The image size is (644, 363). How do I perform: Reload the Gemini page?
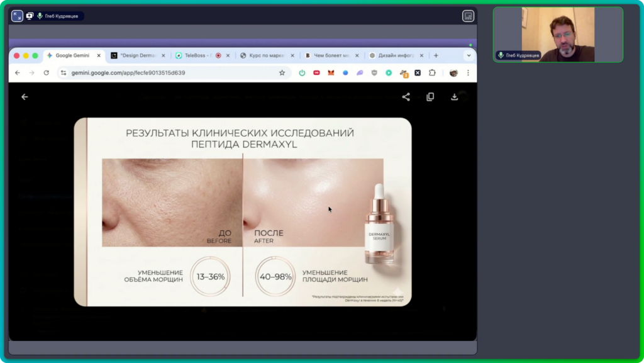[x=47, y=73]
